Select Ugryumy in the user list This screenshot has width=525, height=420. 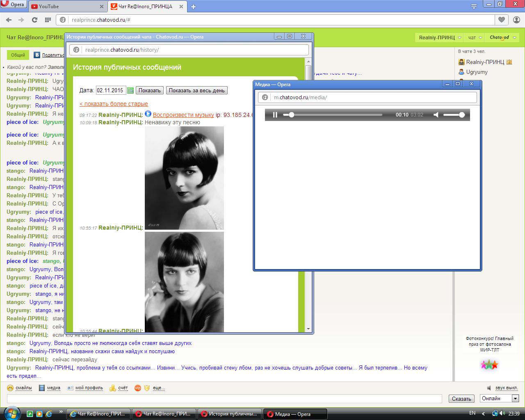(477, 72)
